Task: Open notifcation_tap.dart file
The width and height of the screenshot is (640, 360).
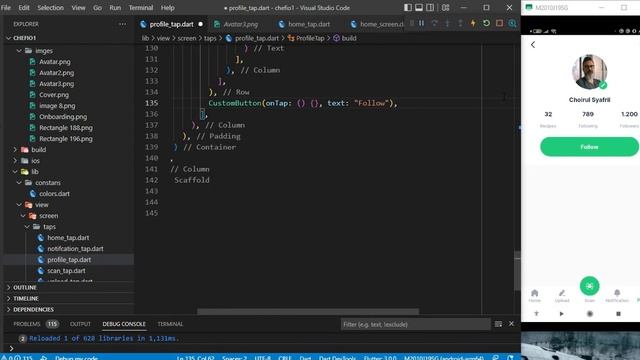Action: pos(75,249)
